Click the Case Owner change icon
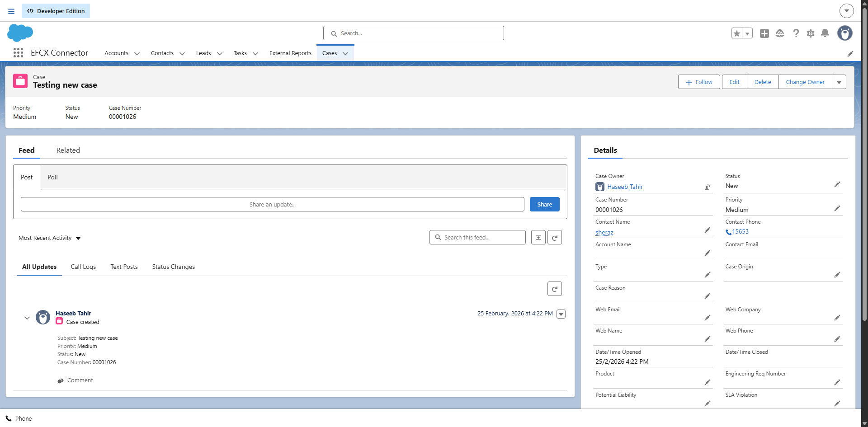868x427 pixels. tap(708, 187)
